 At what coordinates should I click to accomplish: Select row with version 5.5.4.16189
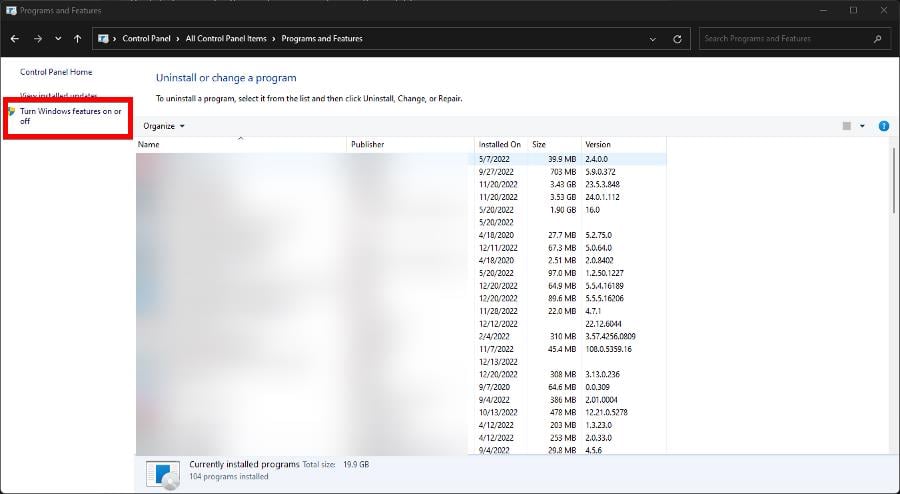(401, 286)
